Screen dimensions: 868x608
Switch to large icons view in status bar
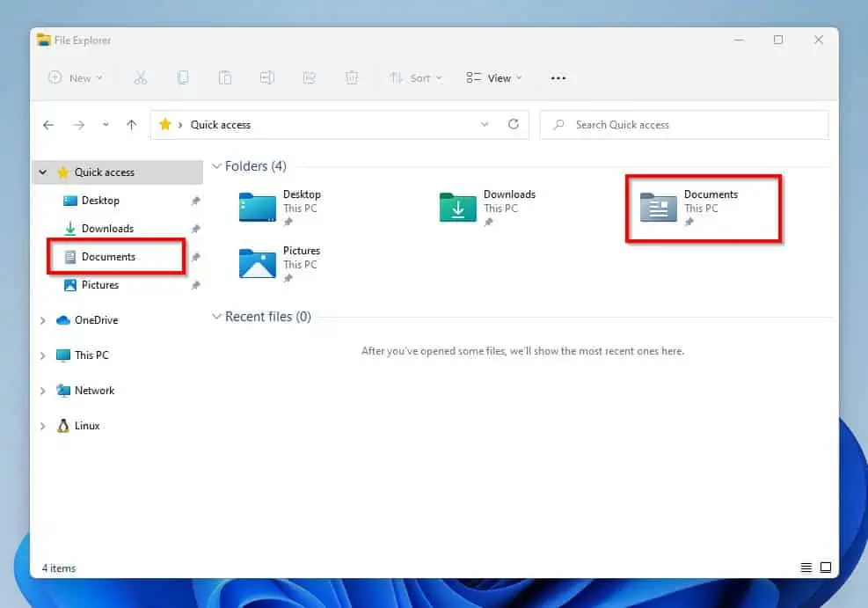(x=826, y=568)
